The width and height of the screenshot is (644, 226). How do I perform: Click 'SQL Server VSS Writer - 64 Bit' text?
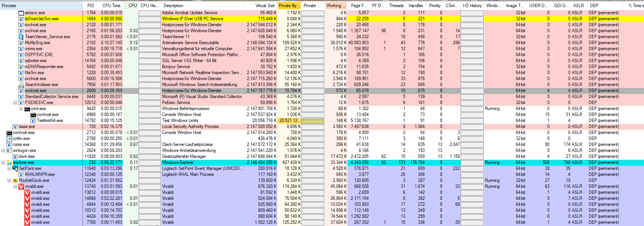[189, 61]
